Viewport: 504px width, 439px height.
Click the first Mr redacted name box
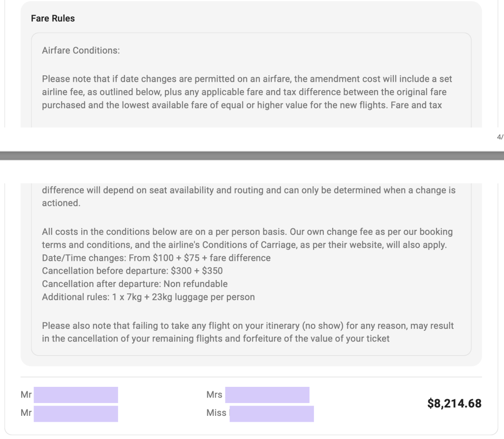(76, 395)
